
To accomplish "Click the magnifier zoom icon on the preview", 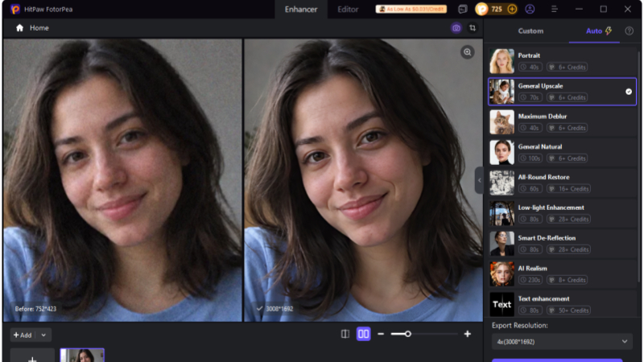I will (x=468, y=52).
